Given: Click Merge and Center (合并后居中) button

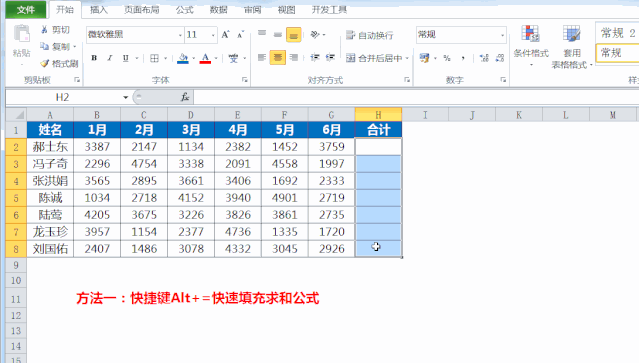Looking at the screenshot, I should pos(374,58).
